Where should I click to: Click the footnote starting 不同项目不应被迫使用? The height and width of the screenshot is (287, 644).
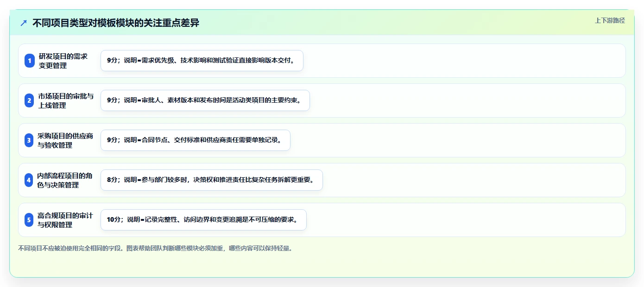tap(155, 248)
